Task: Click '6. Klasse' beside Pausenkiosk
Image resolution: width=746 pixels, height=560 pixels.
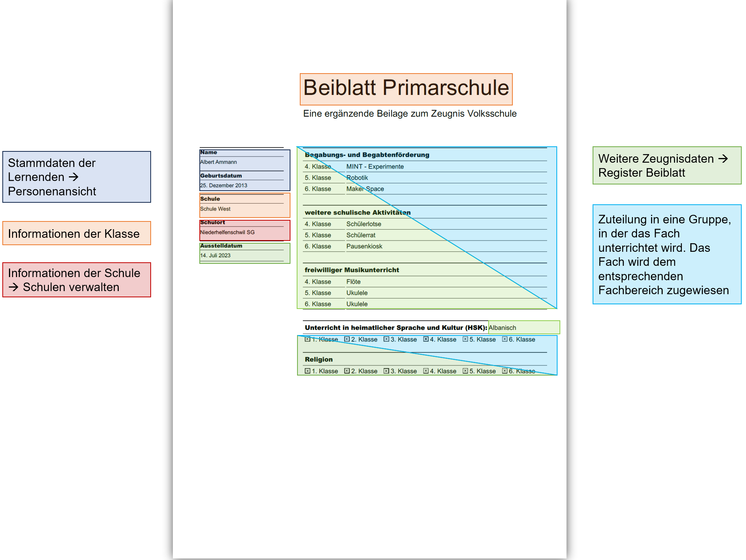Action: [x=318, y=246]
